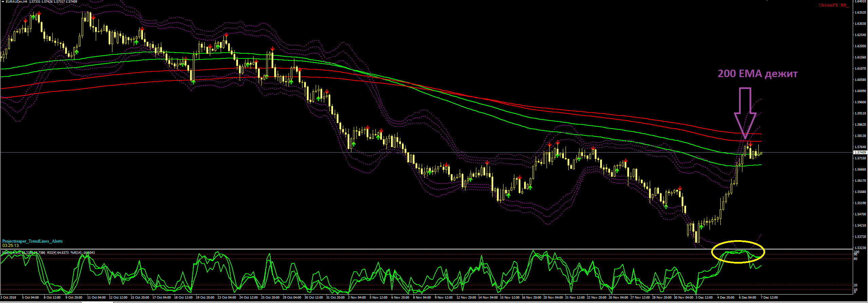
Task: Click the 9 Nov 12:00 time label
Action: pyautogui.click(x=444, y=298)
